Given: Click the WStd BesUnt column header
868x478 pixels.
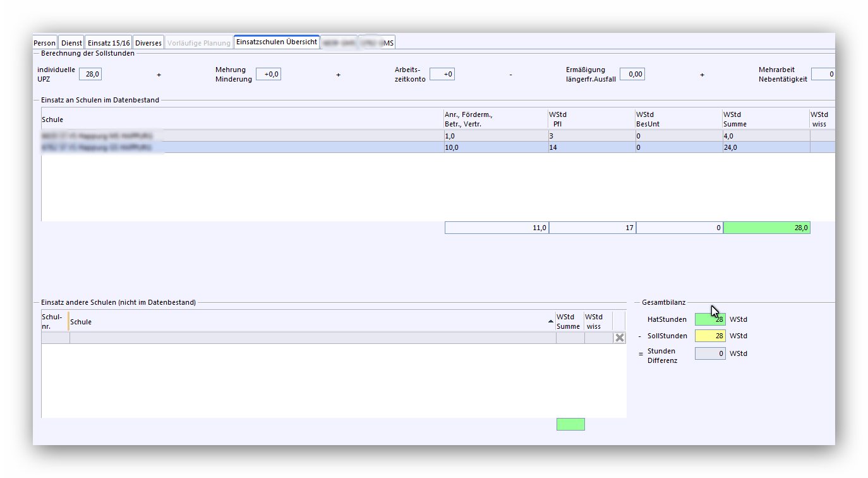Looking at the screenshot, I should pyautogui.click(x=678, y=119).
